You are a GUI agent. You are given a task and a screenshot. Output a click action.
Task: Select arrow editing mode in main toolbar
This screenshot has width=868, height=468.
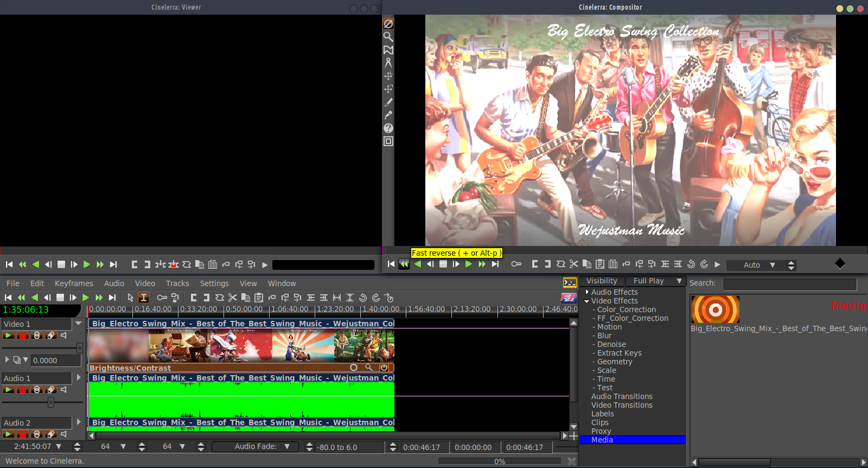pos(130,298)
